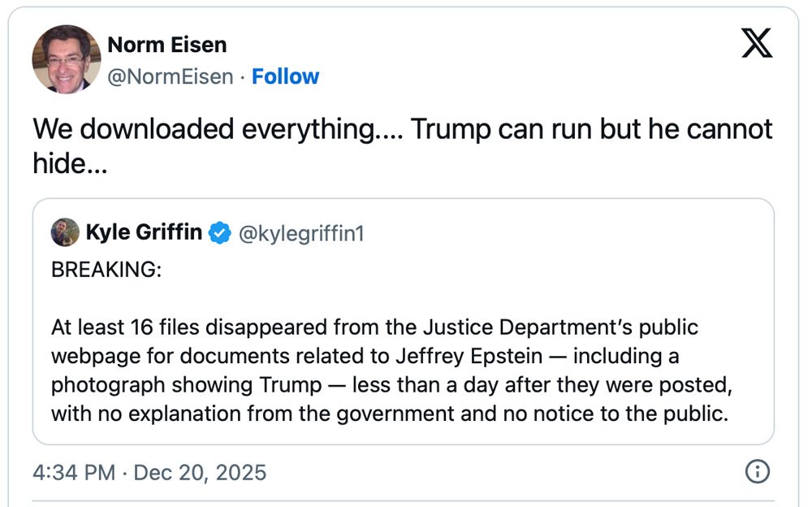Click the X logo in the top corner
Image resolution: width=812 pixels, height=507 pixels.
(x=757, y=43)
